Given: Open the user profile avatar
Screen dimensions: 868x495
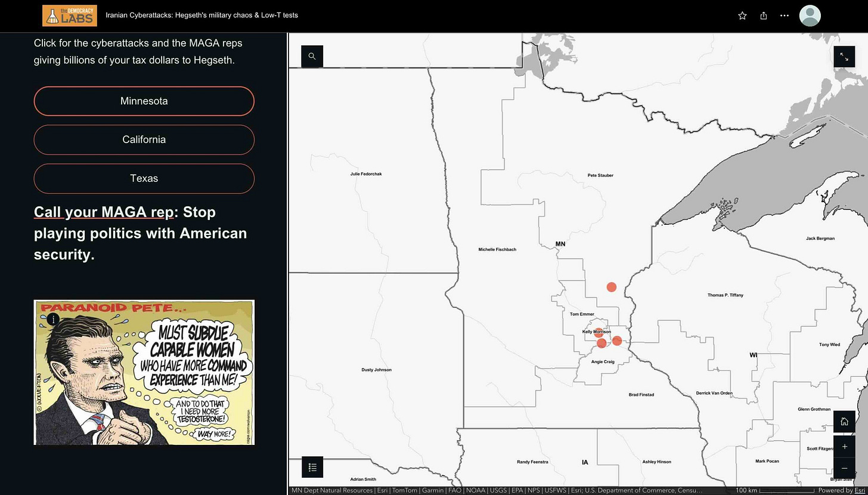Looking at the screenshot, I should pos(810,16).
